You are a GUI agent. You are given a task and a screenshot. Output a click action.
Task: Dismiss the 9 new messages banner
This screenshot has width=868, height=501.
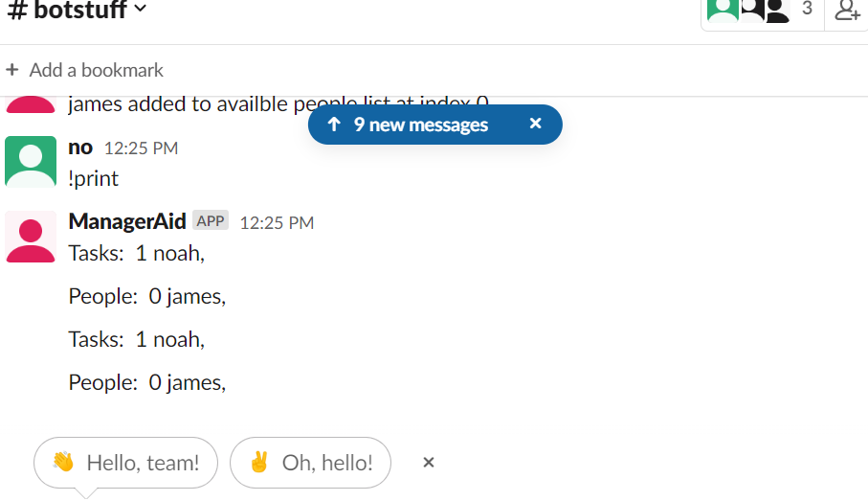click(535, 124)
